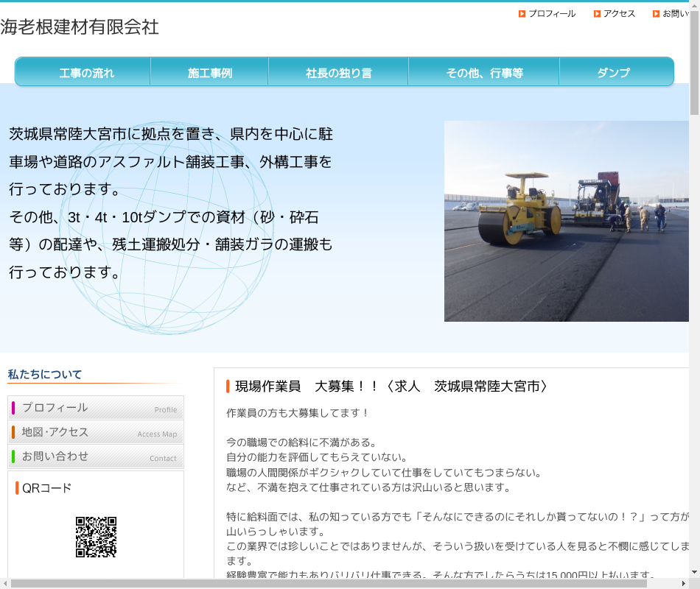Screen dimensions: 700x589
Task: Open 施工事例 navigation tab
Action: pos(209,73)
